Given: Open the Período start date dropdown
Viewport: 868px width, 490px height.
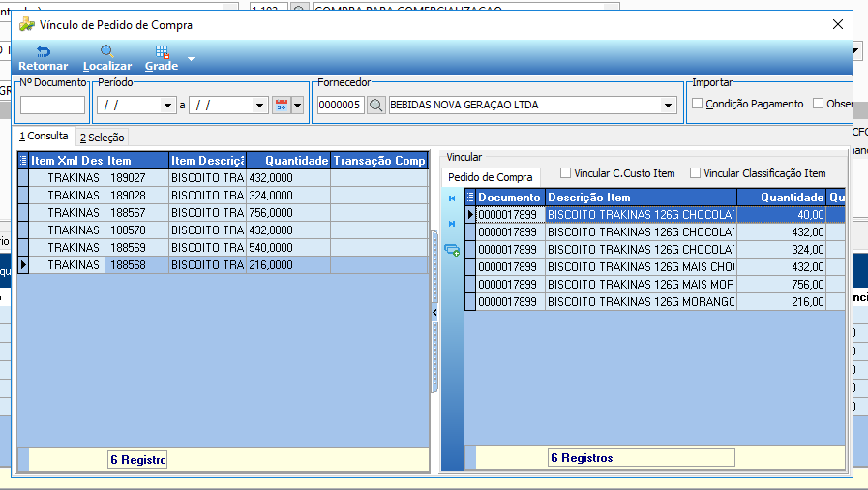Looking at the screenshot, I should [x=167, y=106].
